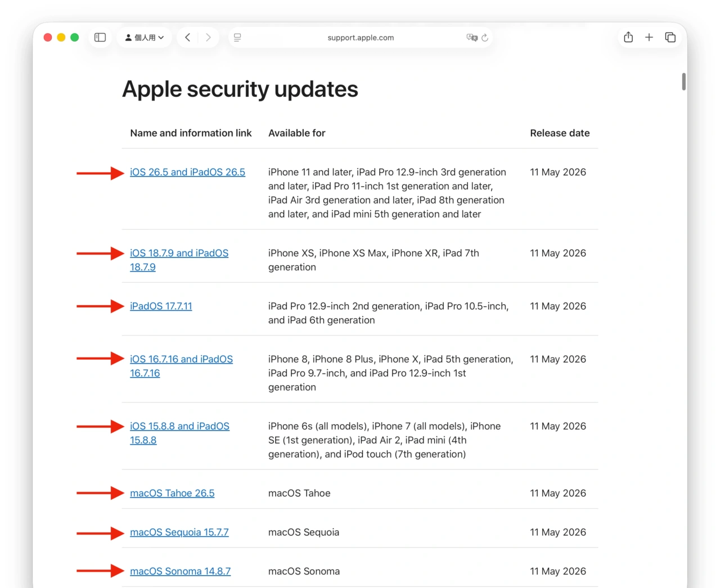Click the 'Available for' column header
Image resolution: width=720 pixels, height=588 pixels.
296,133
